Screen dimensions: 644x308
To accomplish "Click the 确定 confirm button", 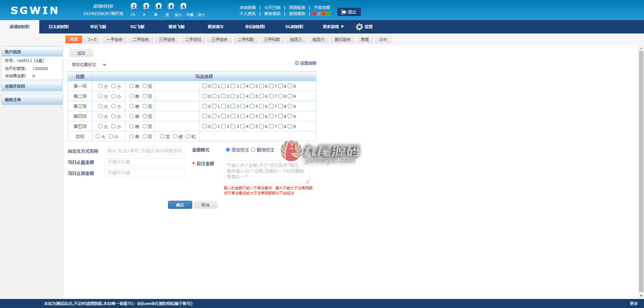I will tap(180, 205).
